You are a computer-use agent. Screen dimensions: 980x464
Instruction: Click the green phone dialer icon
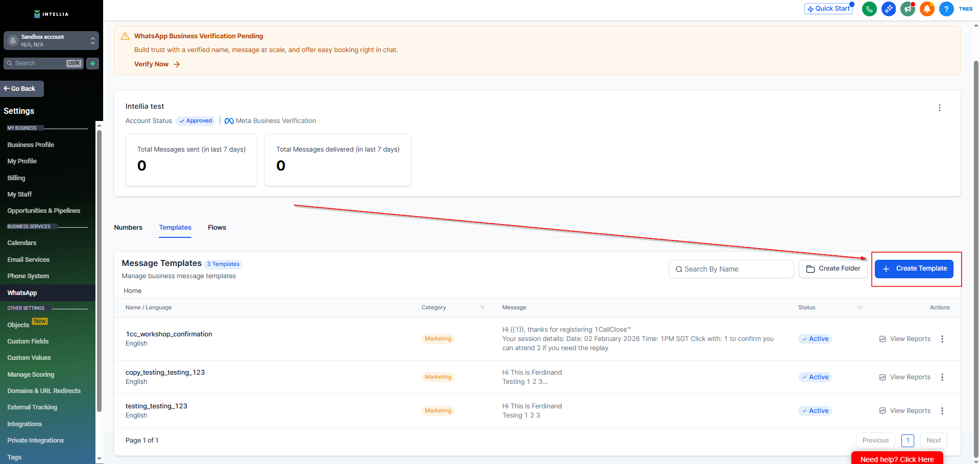869,9
